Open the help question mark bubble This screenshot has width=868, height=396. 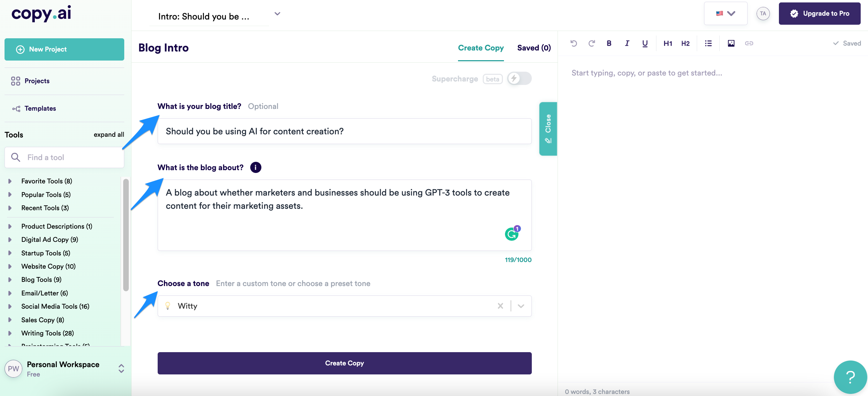coord(850,377)
